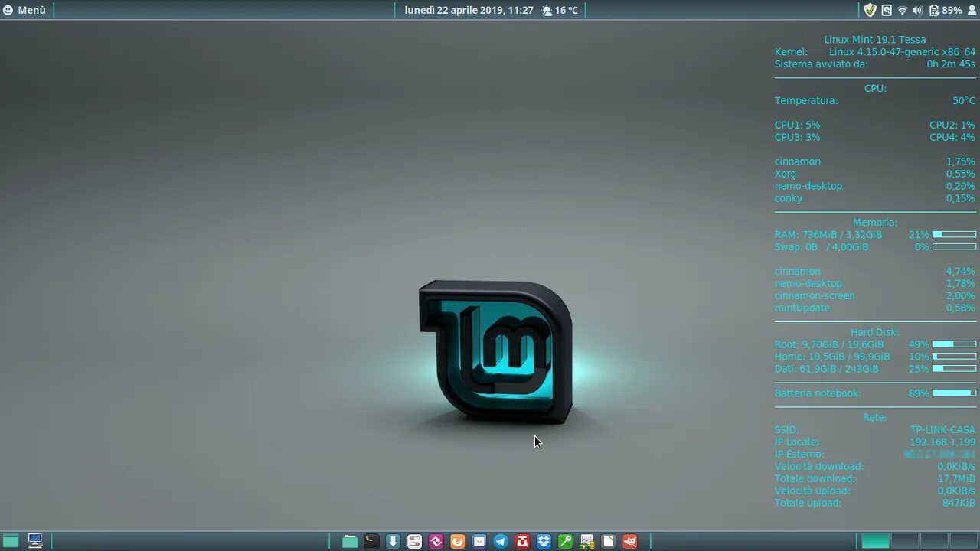This screenshot has height=551, width=980.
Task: Open the mail client envelope icon
Action: coord(479,541)
